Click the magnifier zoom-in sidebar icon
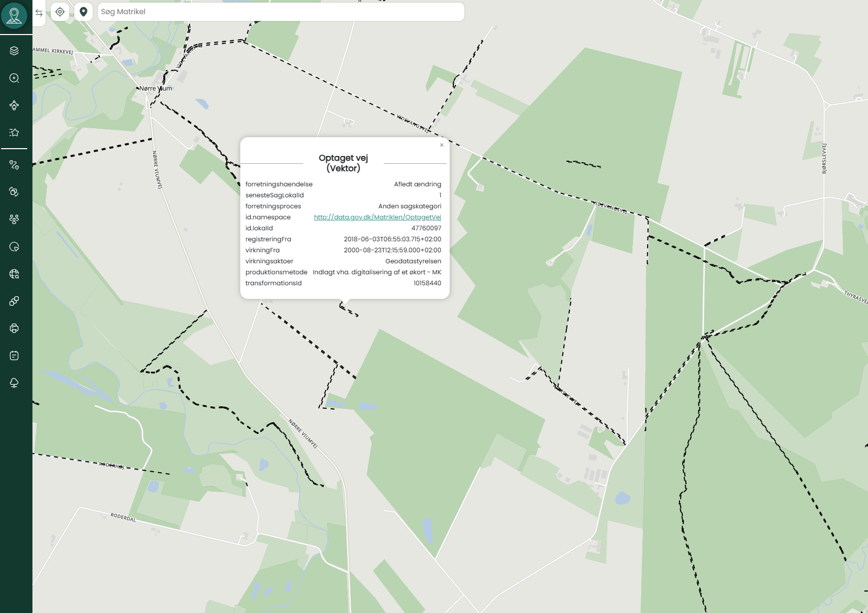This screenshot has height=613, width=868. click(x=14, y=78)
